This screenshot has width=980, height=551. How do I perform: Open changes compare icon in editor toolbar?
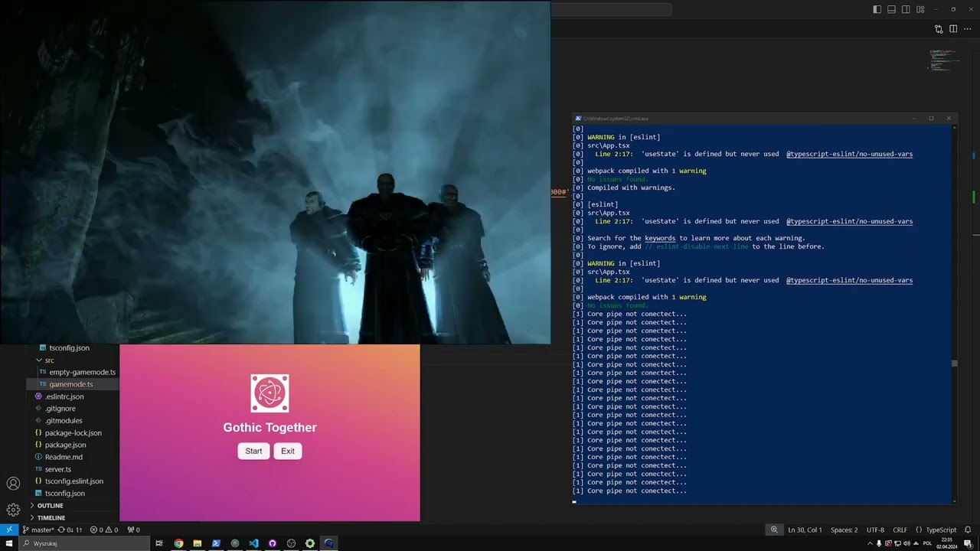coord(939,29)
